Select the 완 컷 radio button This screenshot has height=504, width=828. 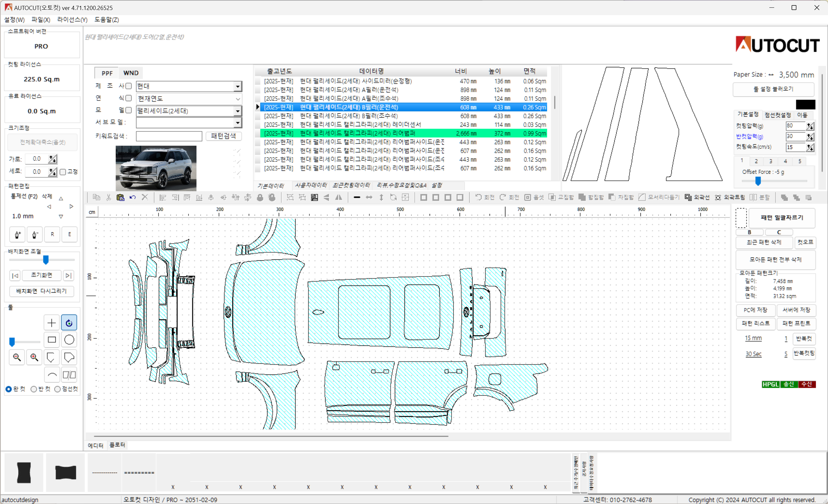[8, 389]
